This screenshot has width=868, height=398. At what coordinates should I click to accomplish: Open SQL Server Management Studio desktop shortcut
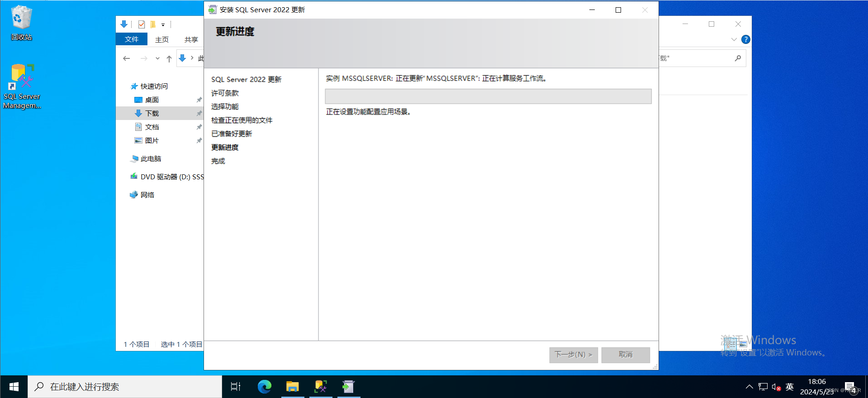[x=22, y=86]
